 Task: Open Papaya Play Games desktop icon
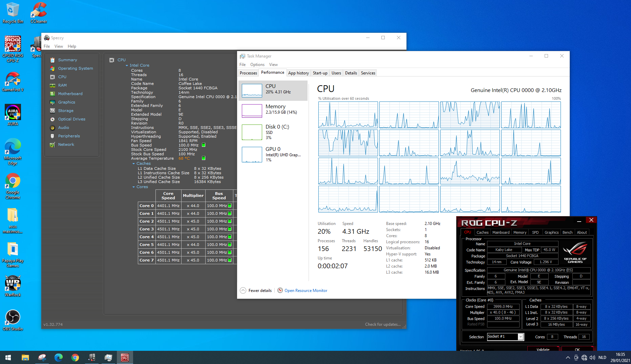tap(13, 255)
